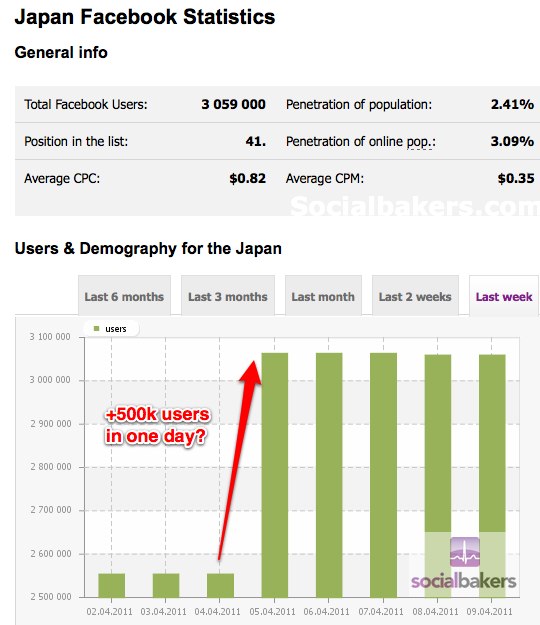Select the tall bar for 05.04.2011
This screenshot has width=540, height=625.
[275, 475]
